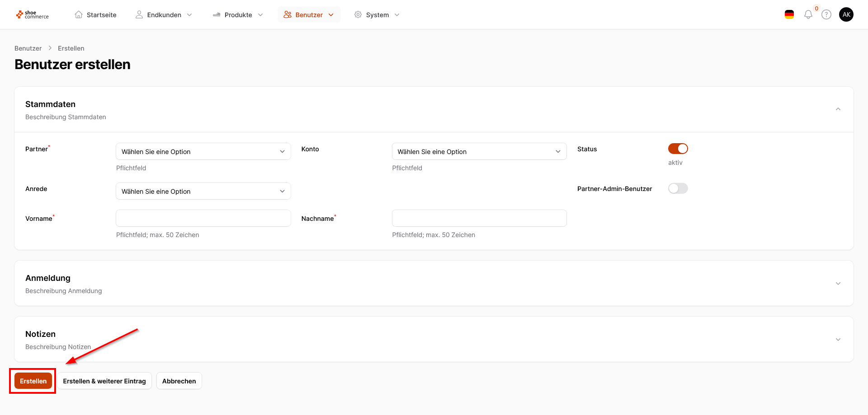
Task: Click the Abbrechen button
Action: [x=179, y=381]
